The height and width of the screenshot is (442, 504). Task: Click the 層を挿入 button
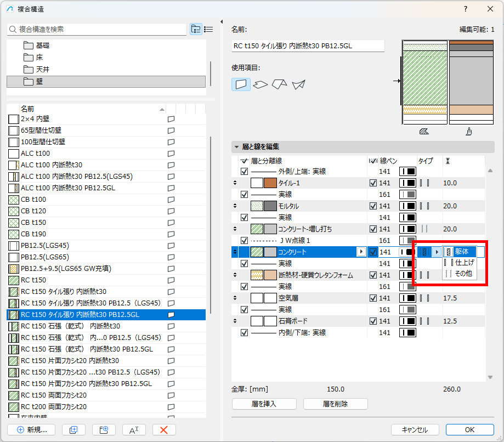tap(264, 404)
